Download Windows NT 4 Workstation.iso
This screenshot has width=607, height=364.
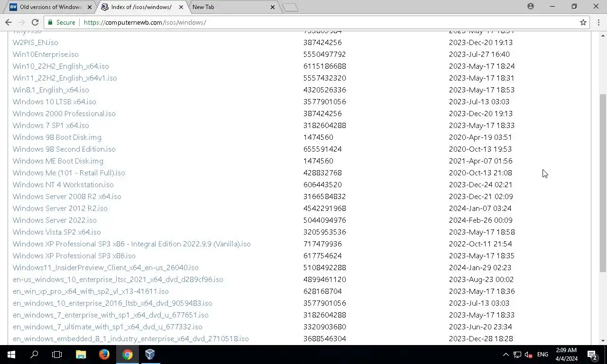pos(63,184)
